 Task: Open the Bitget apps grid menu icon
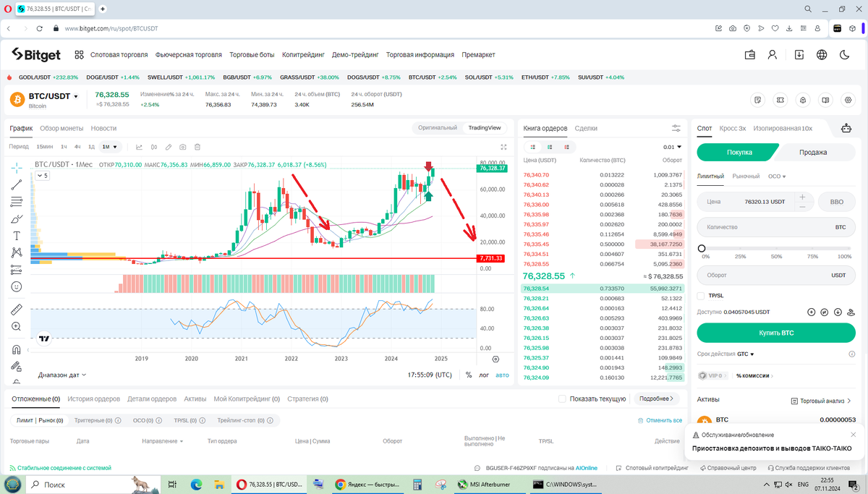click(79, 54)
